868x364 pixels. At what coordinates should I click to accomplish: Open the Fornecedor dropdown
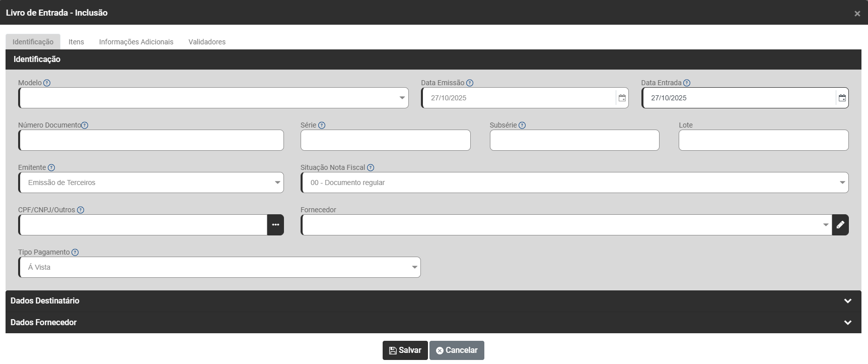click(x=566, y=225)
